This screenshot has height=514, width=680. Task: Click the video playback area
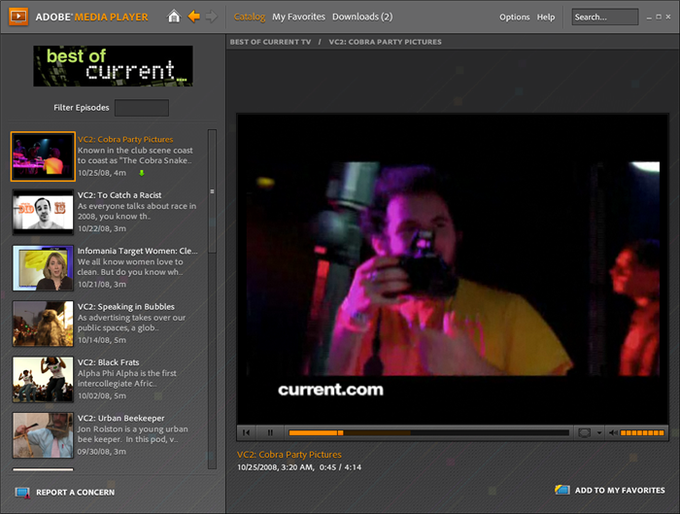[x=452, y=269]
